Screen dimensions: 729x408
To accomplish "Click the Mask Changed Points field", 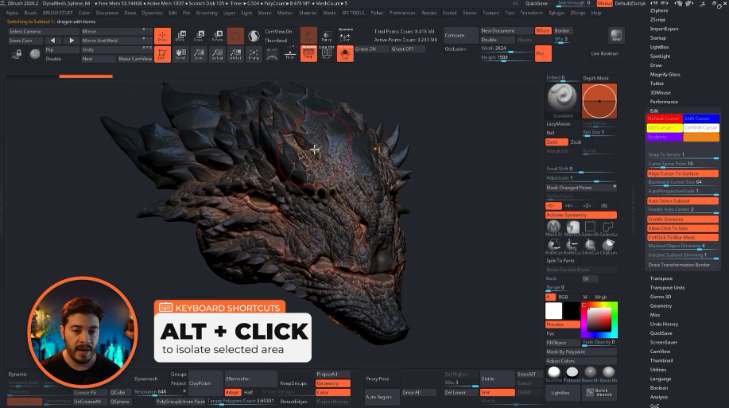I will click(x=581, y=187).
